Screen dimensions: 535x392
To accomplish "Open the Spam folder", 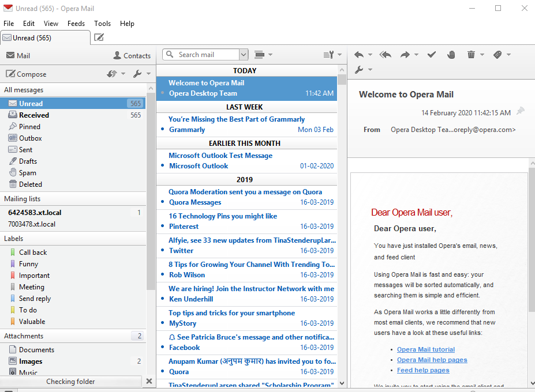I will pos(73,173).
